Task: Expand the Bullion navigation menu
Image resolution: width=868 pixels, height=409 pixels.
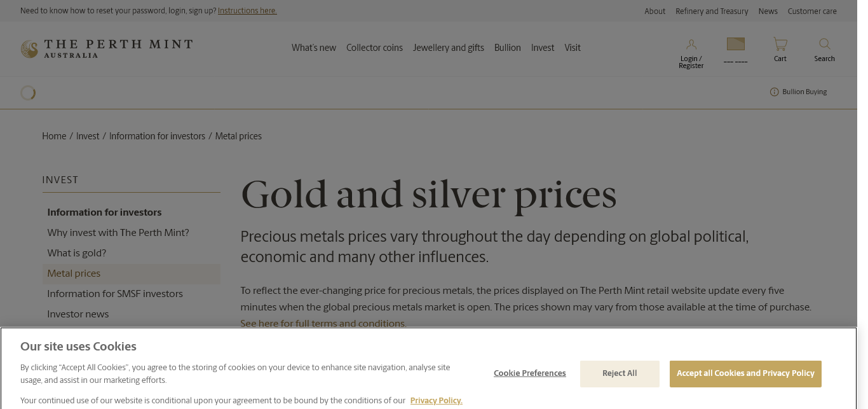Action: click(x=507, y=48)
